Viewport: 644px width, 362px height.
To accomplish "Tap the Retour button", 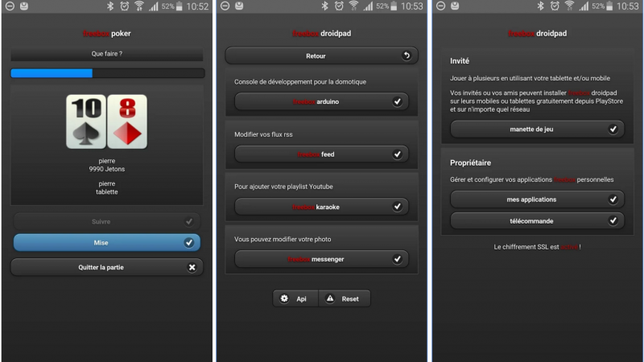I will [x=321, y=56].
